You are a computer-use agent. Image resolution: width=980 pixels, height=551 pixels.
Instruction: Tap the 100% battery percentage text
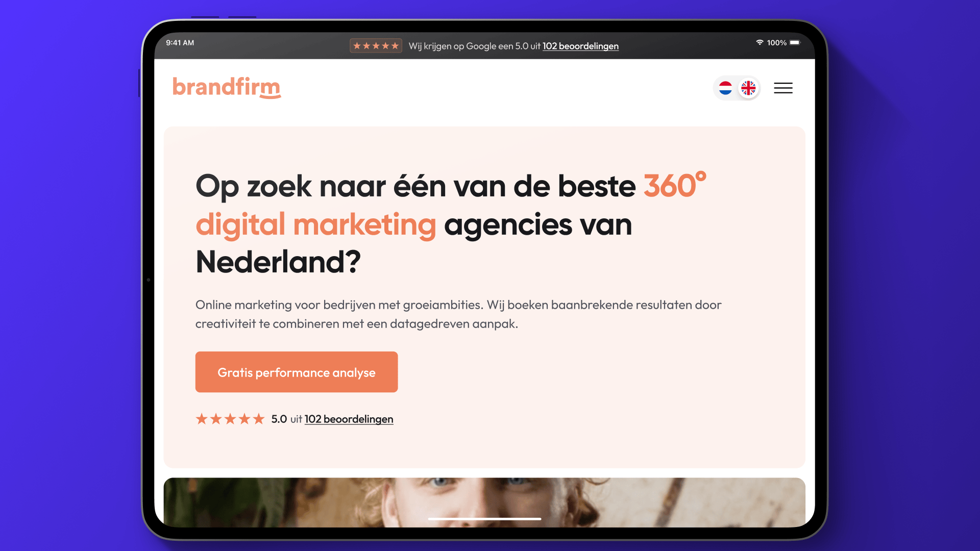777,43
